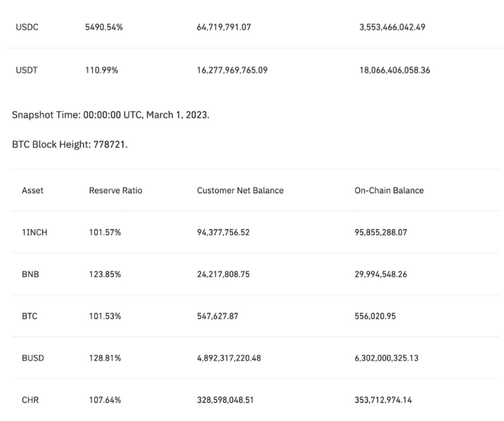Select the USDC reserve ratio 5490.54%
The height and width of the screenshot is (421, 504).
point(105,27)
